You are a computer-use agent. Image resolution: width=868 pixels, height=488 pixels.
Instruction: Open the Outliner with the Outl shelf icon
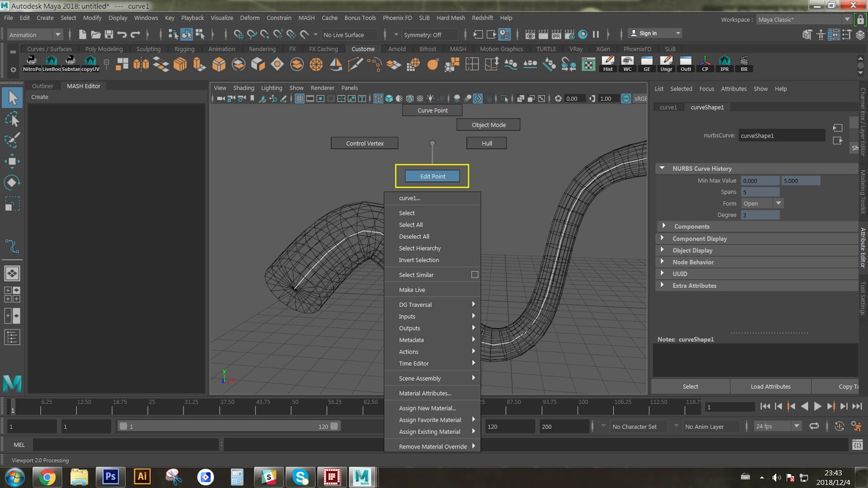pyautogui.click(x=685, y=64)
